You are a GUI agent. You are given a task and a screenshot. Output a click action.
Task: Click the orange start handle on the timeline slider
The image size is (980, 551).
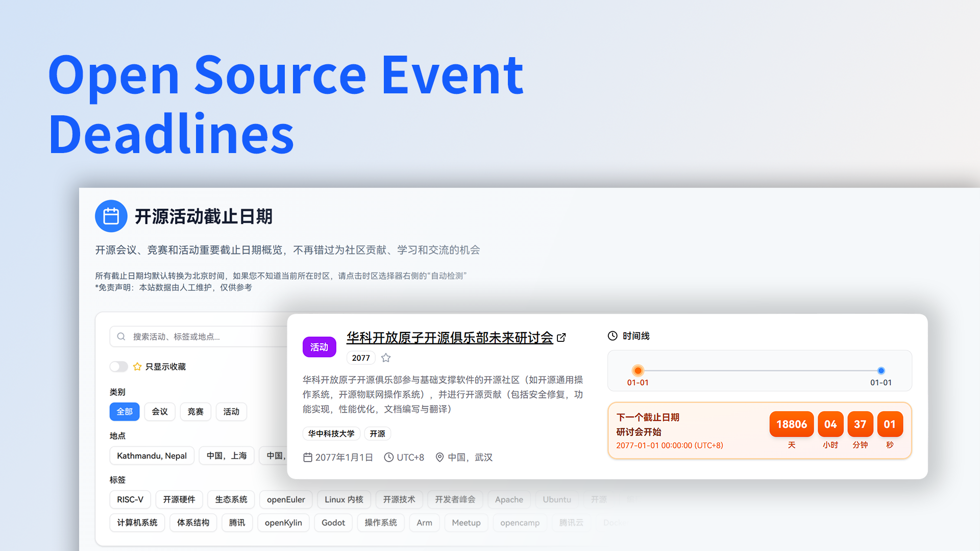pyautogui.click(x=638, y=371)
